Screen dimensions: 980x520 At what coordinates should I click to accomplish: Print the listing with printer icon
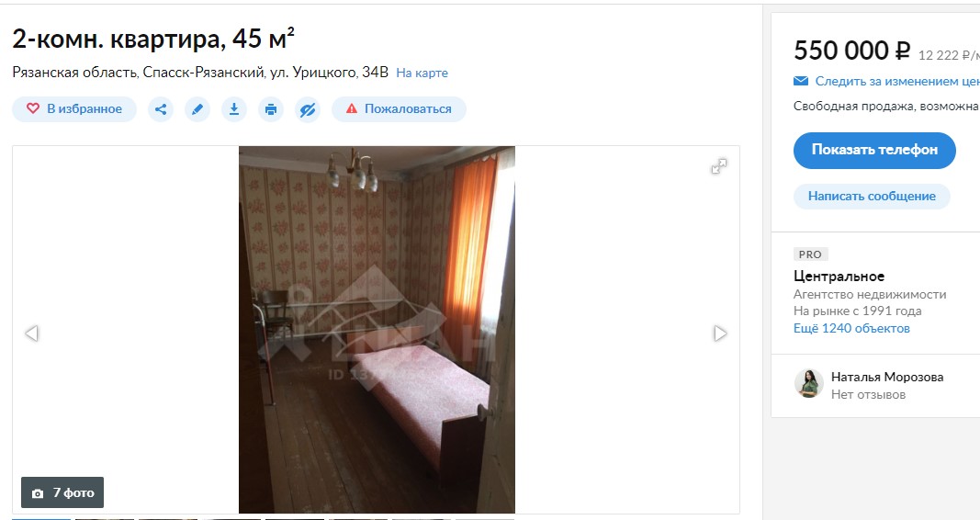[x=271, y=109]
